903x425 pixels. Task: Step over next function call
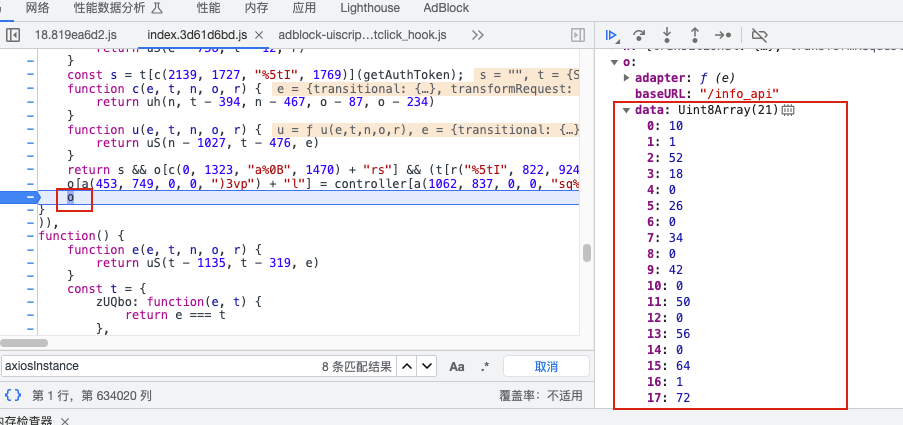[639, 35]
